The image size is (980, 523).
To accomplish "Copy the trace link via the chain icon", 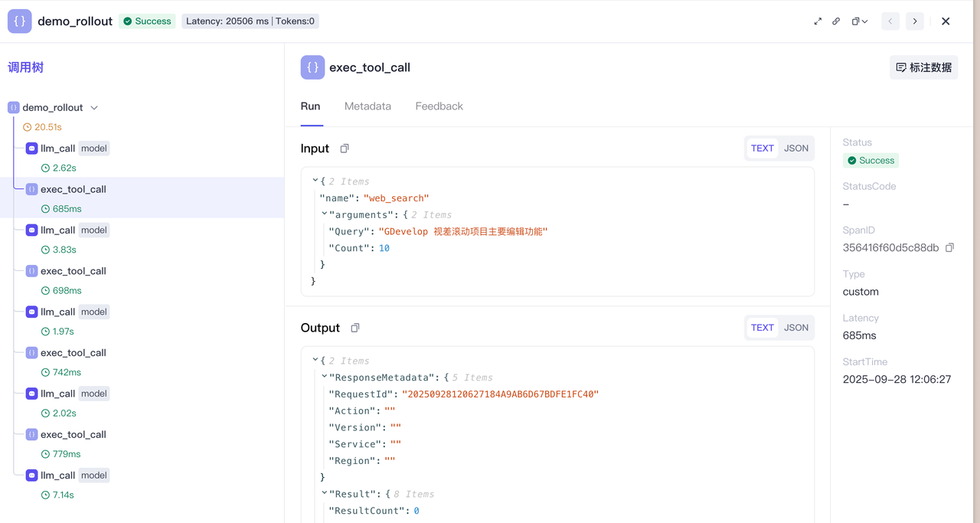I will pos(836,21).
